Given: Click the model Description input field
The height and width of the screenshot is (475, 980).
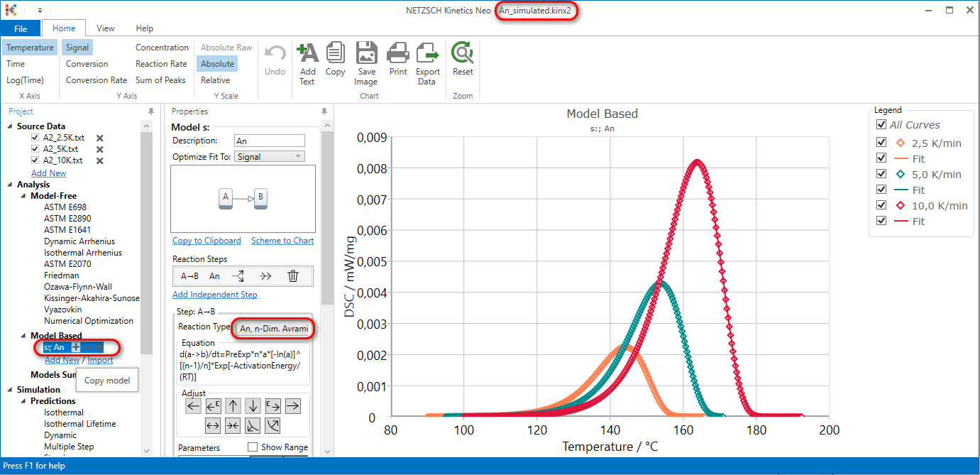Looking at the screenshot, I should point(269,141).
